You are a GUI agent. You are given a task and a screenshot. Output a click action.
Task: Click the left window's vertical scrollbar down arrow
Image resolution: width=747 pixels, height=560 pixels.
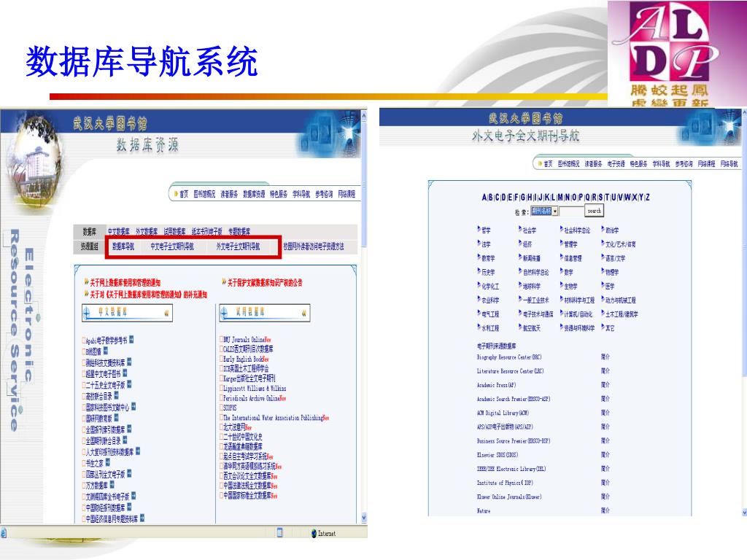(364, 518)
